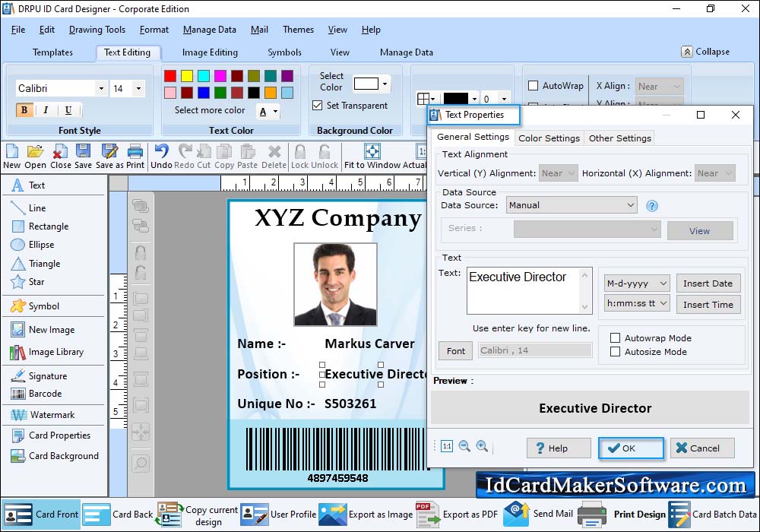Screen dimensions: 760x532
Task: Click Export as PDF in bottom bar
Action: [x=457, y=515]
